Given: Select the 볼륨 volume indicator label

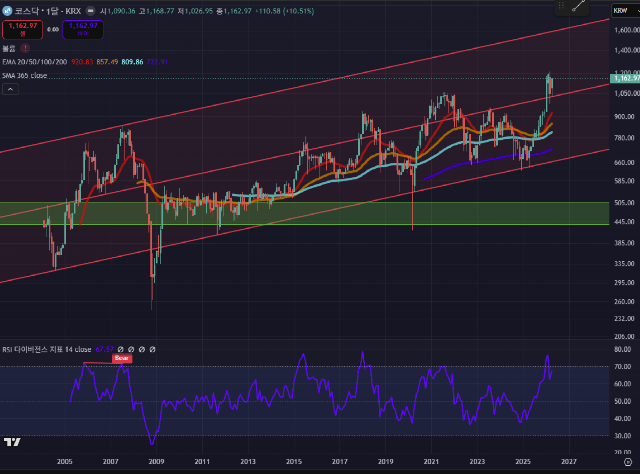Looking at the screenshot, I should click(9, 49).
